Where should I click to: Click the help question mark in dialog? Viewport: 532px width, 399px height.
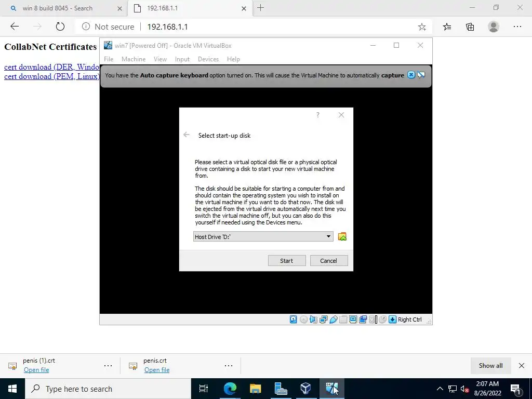(318, 115)
